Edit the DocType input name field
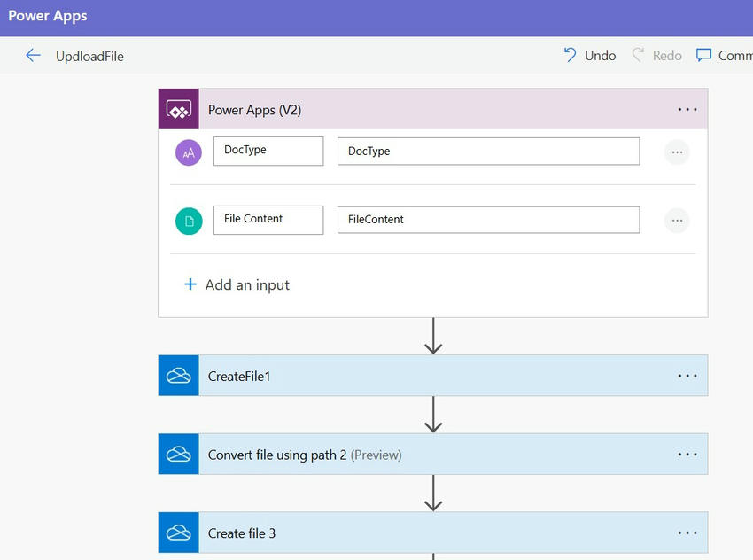The height and width of the screenshot is (560, 753). tap(268, 151)
